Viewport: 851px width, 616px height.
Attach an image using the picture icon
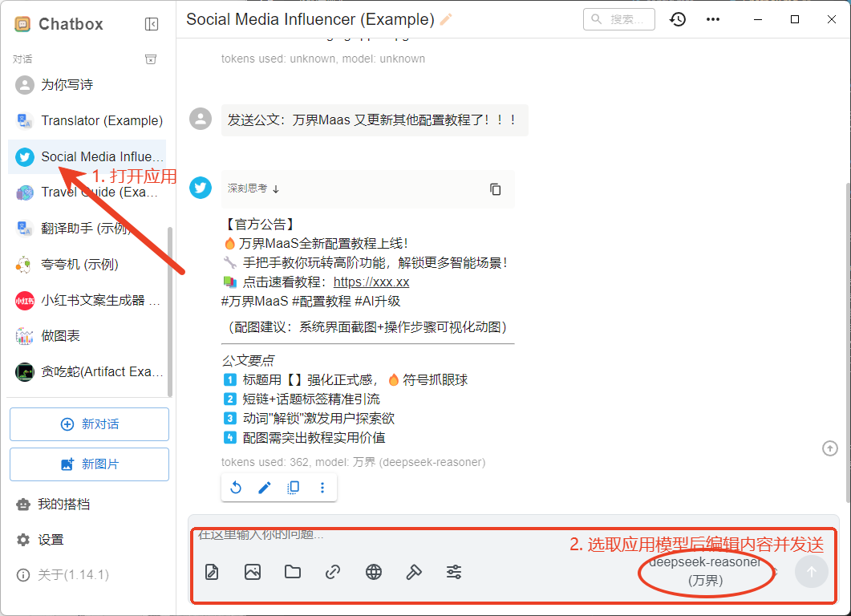[253, 572]
